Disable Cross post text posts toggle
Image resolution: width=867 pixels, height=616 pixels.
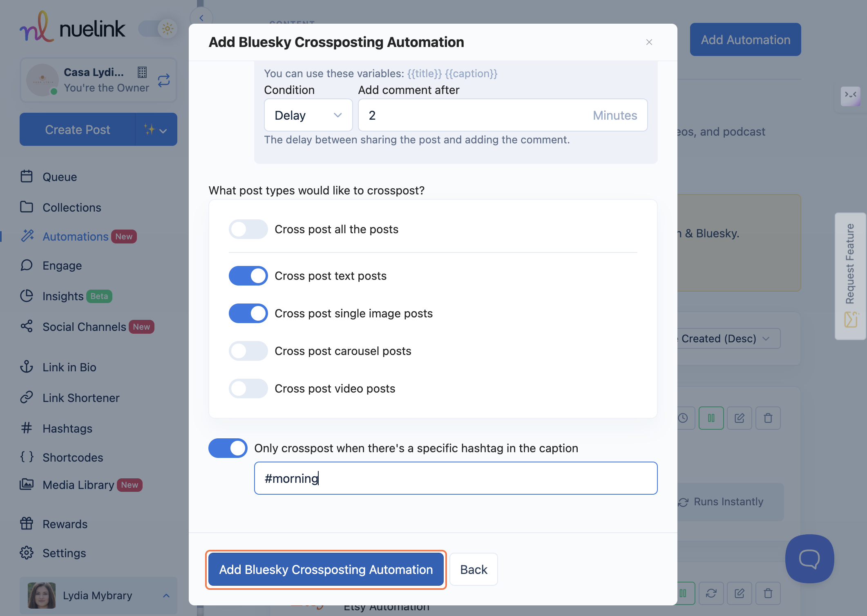point(248,276)
